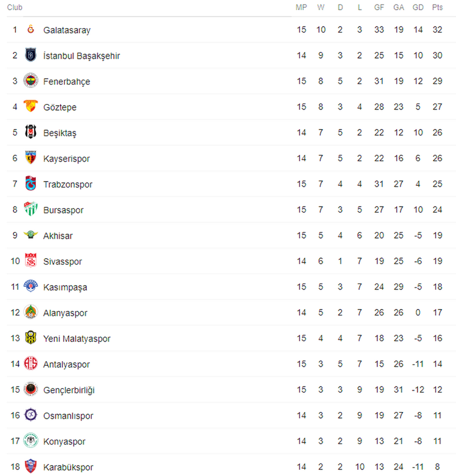The height and width of the screenshot is (476, 456).
Task: Click the Akhisar club logo
Action: tap(31, 234)
